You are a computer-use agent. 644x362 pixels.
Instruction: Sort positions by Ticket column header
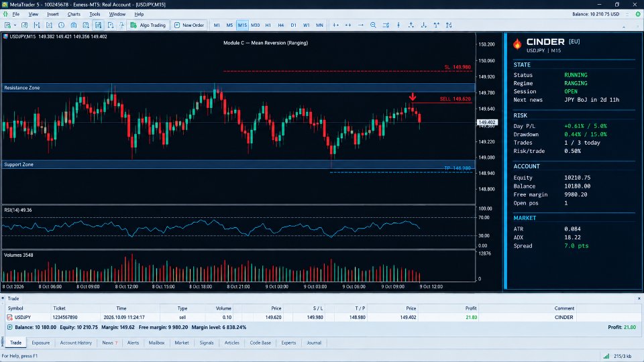click(x=59, y=308)
